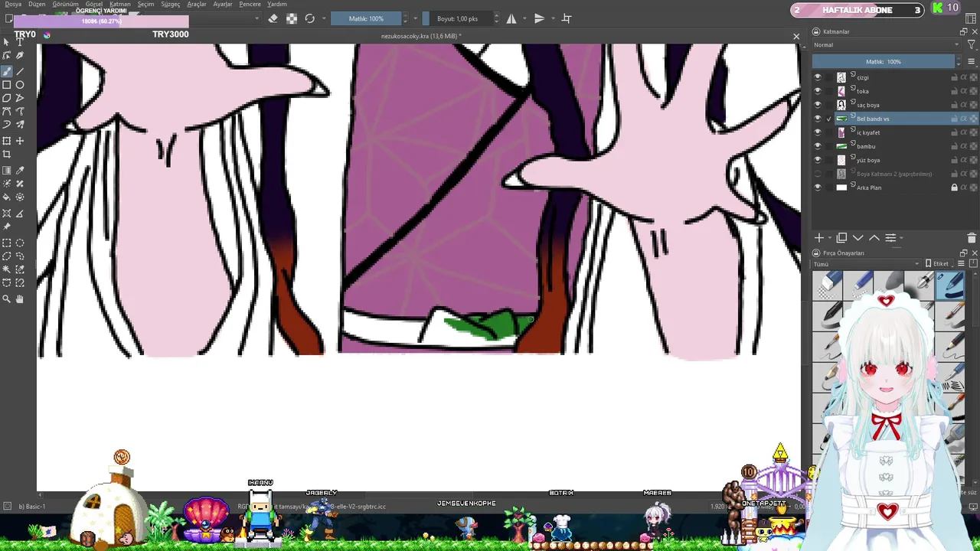Select the Ellipse tool
This screenshot has width=980, height=551.
point(20,85)
